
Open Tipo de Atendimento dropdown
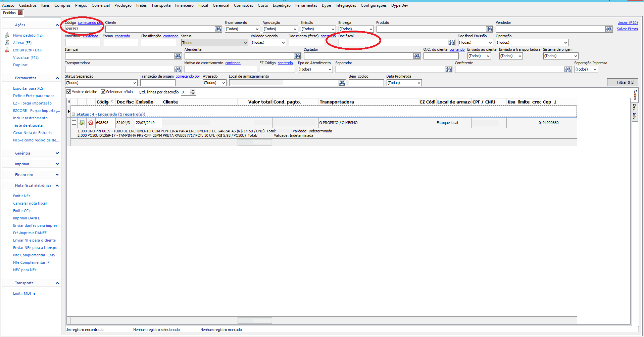(x=315, y=70)
